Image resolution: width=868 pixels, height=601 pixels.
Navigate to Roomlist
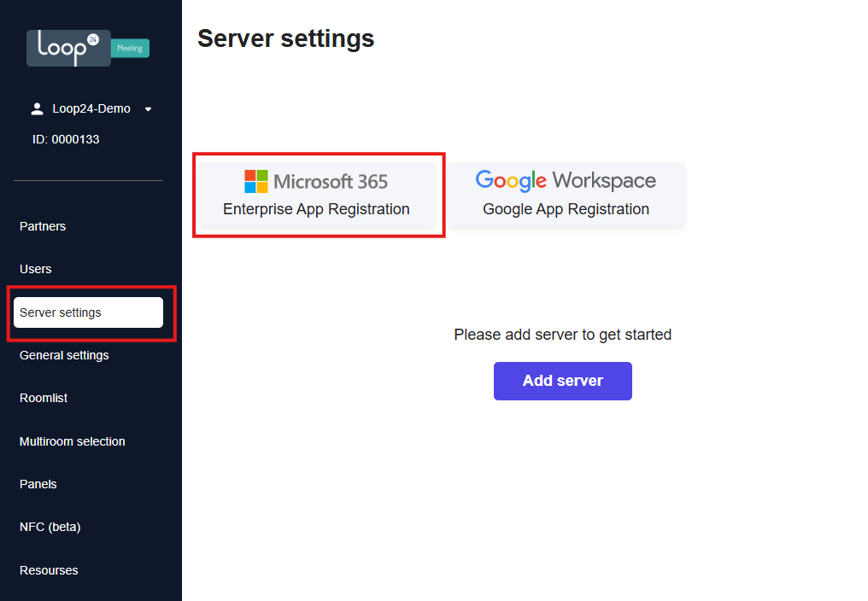[44, 398]
